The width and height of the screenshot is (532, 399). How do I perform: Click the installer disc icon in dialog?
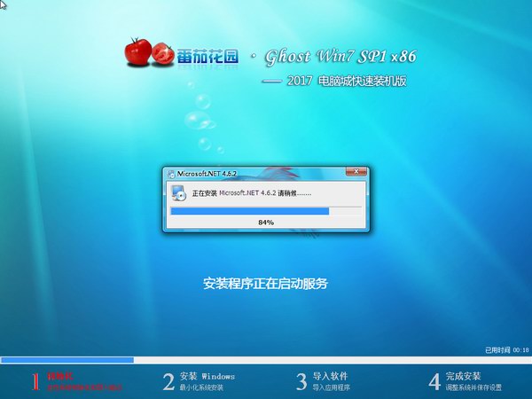178,193
